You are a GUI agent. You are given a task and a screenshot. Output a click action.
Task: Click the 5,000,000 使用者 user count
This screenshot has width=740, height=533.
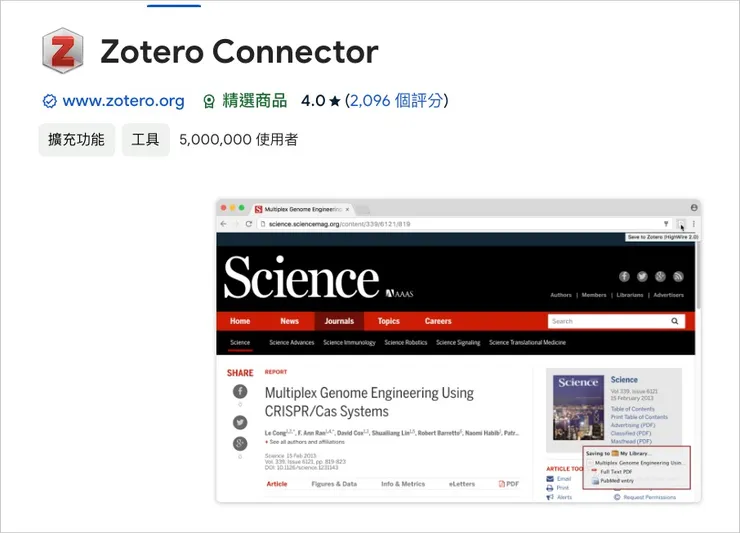pos(238,139)
